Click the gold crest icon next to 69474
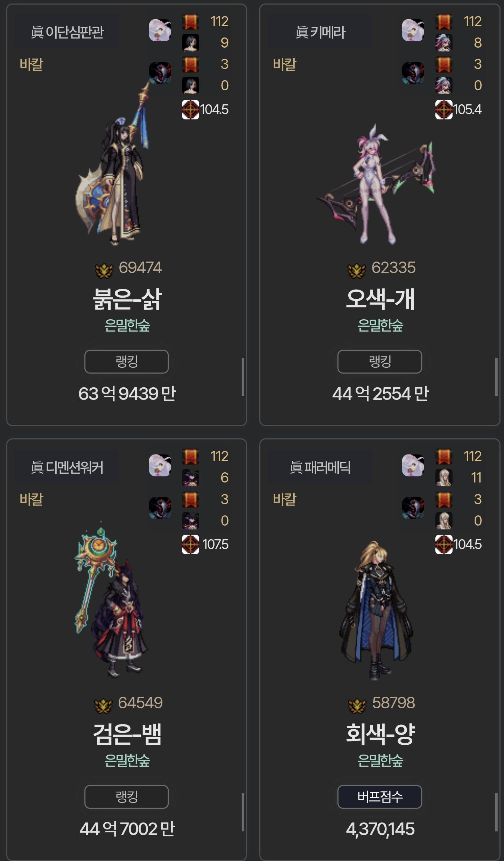Viewport: 504px width, 861px height. 104,270
